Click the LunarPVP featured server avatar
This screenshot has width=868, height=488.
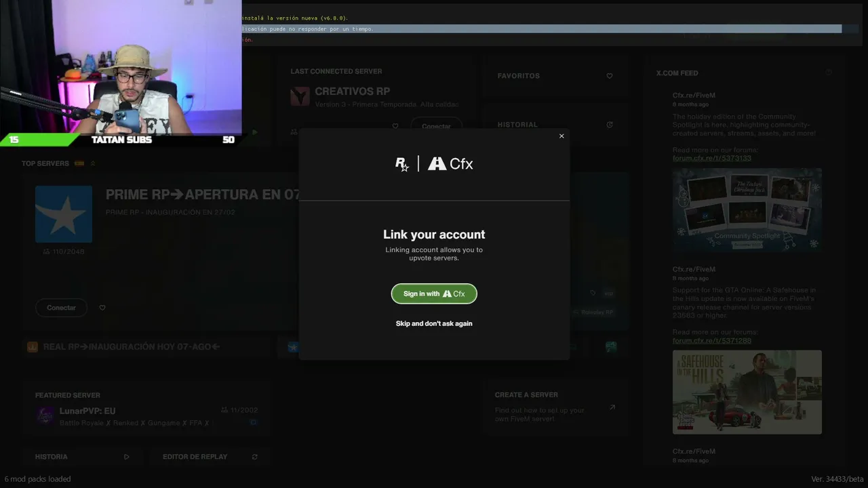click(45, 415)
